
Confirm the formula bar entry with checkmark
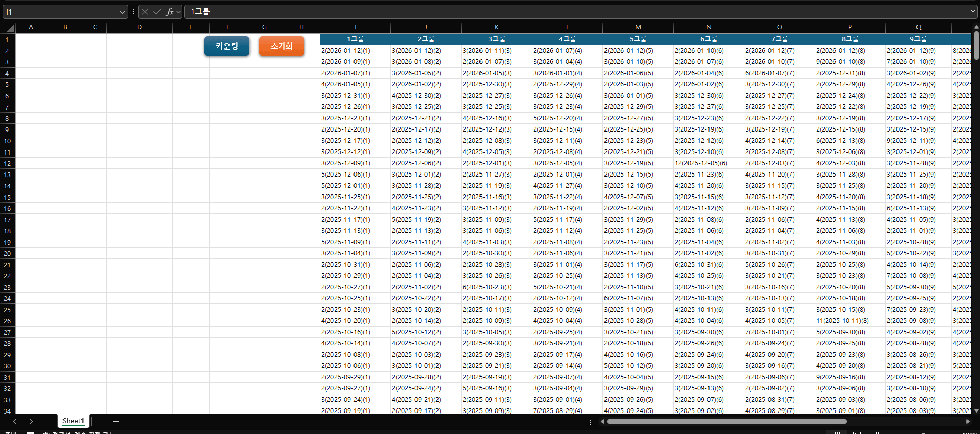[157, 12]
